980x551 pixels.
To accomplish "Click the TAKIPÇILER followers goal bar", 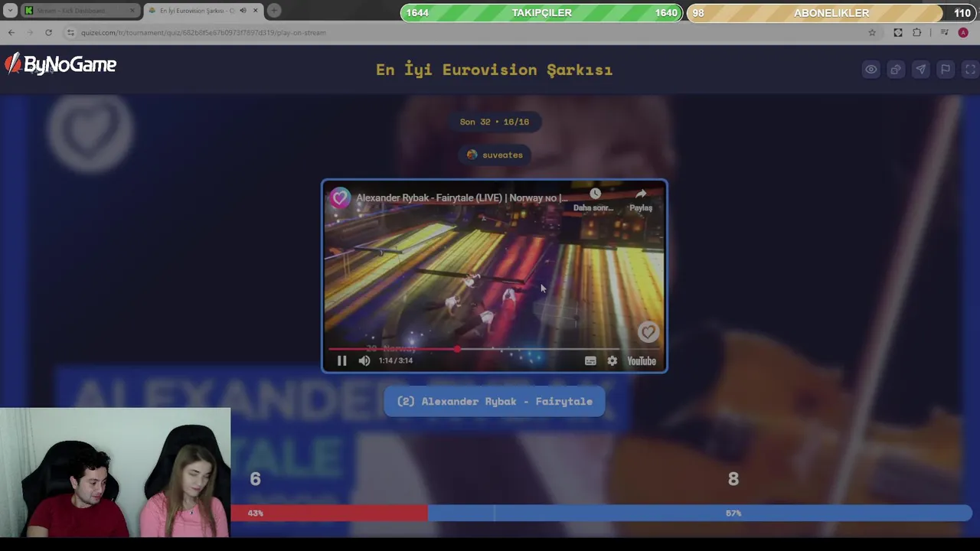I will point(541,13).
